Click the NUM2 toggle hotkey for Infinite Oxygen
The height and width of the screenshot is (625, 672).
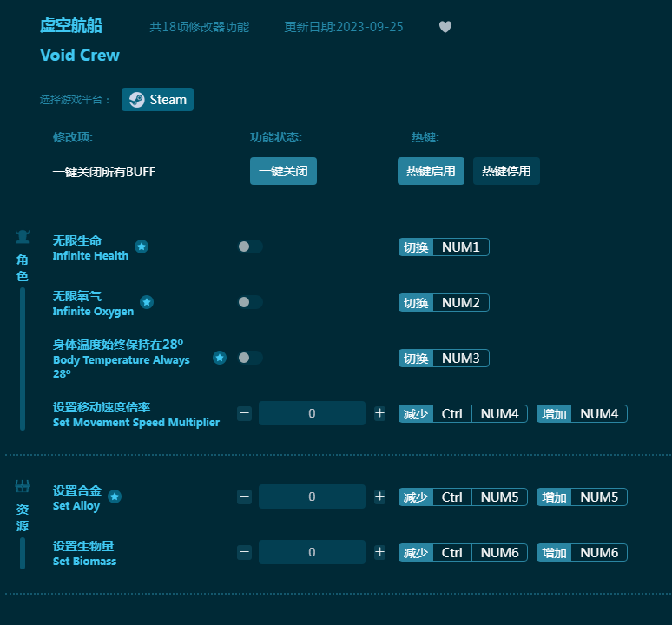pyautogui.click(x=444, y=303)
